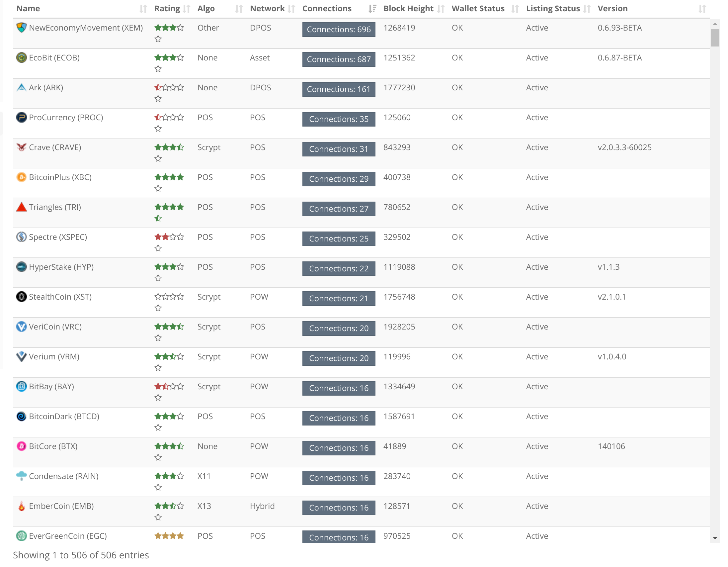
Task: Click the scrollbar down arrow
Action: coord(715,538)
